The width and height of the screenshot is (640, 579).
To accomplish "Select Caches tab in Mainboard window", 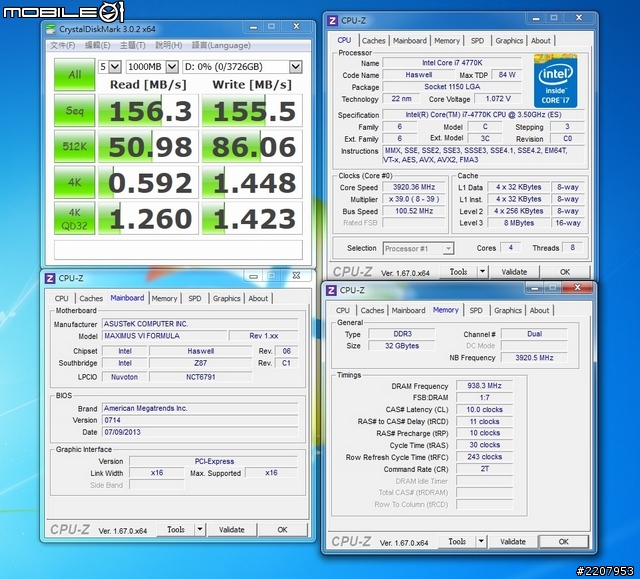I will click(91, 298).
